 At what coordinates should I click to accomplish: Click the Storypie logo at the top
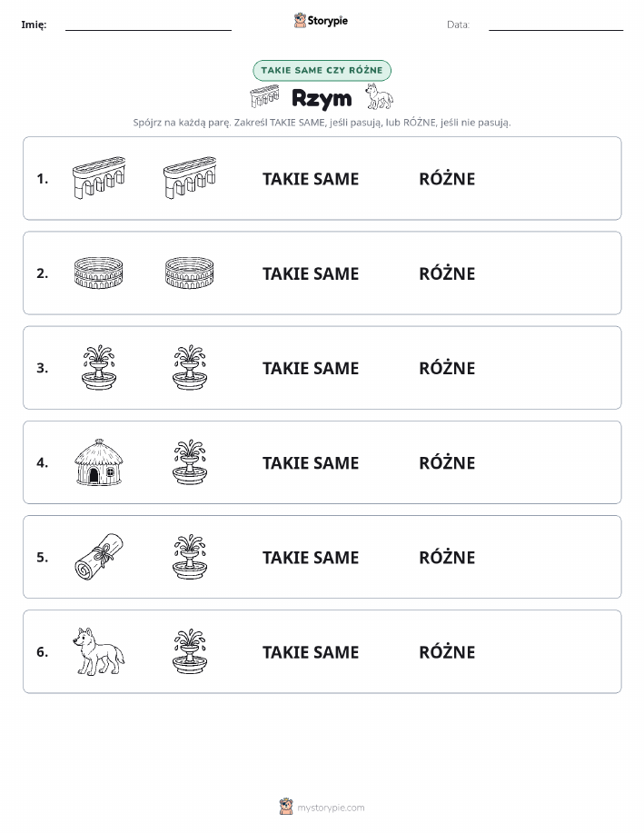[321, 21]
